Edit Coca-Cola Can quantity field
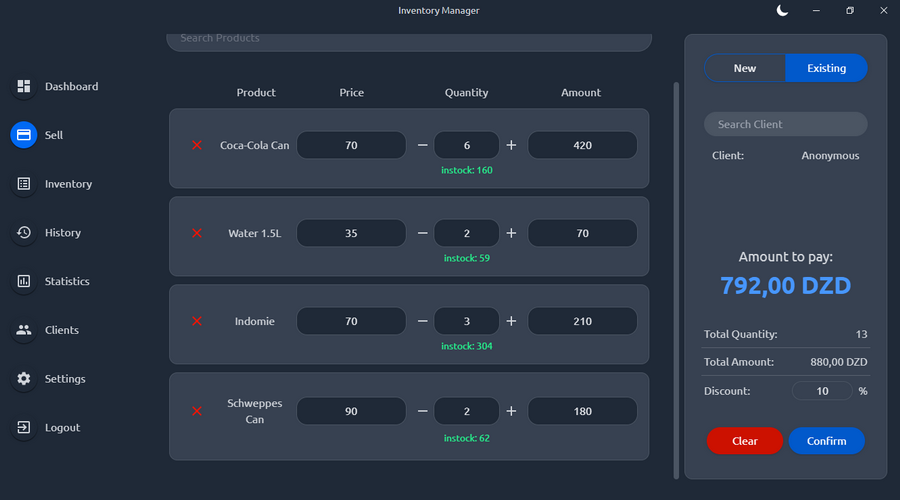The height and width of the screenshot is (500, 900). point(467,145)
